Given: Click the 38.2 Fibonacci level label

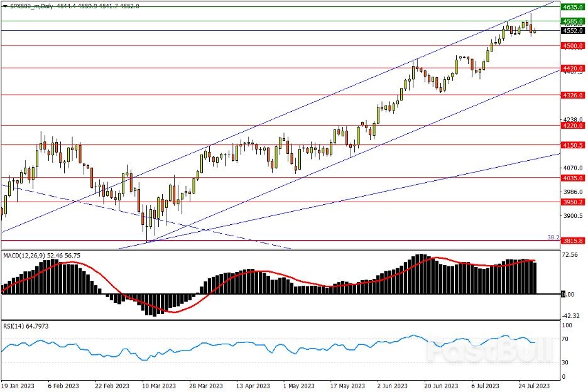Looking at the screenshot, I should point(553,237).
